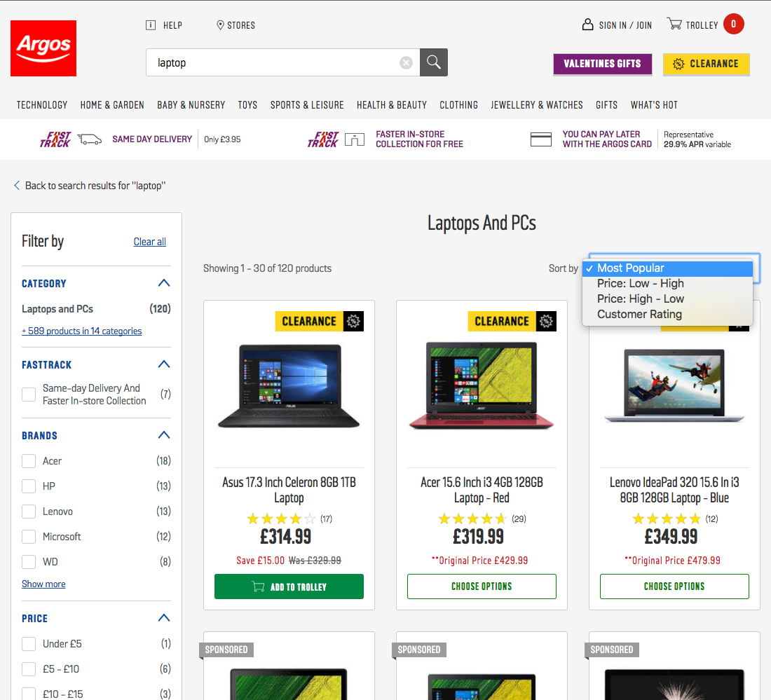This screenshot has width=771, height=700.
Task: Open the Home & Garden menu
Action: tap(112, 105)
